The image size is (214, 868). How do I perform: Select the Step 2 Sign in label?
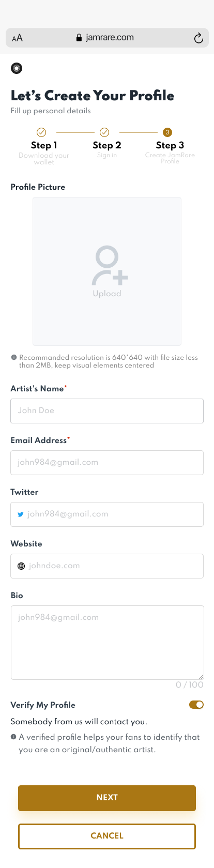[x=107, y=155]
